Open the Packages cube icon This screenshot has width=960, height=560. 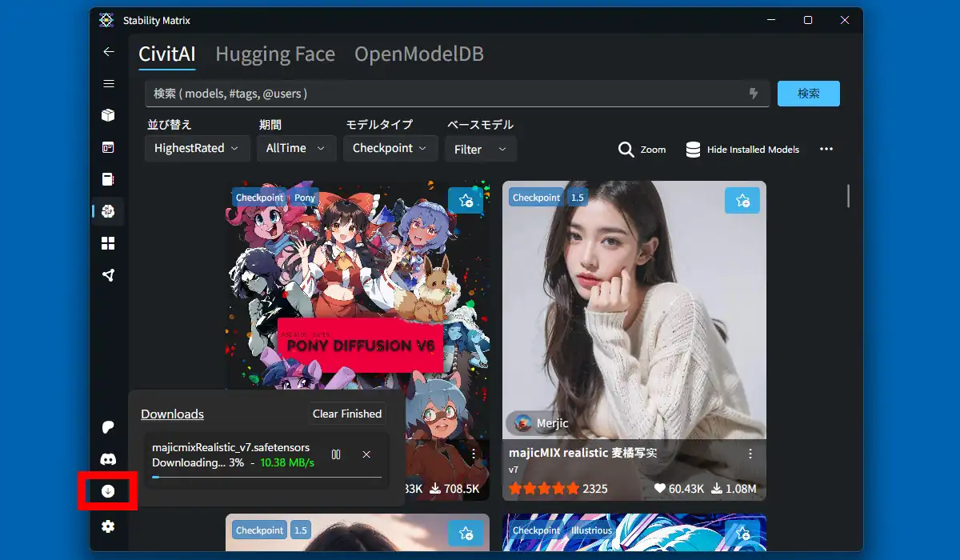click(109, 115)
